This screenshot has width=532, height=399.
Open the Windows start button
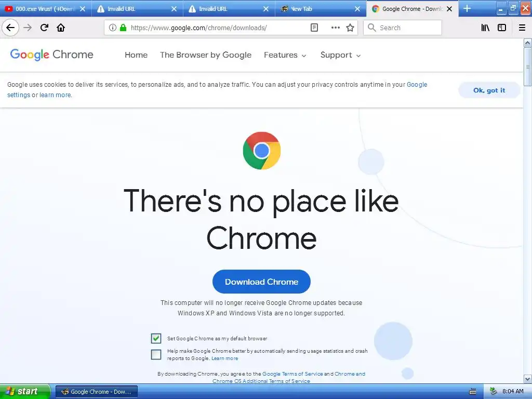coord(25,392)
